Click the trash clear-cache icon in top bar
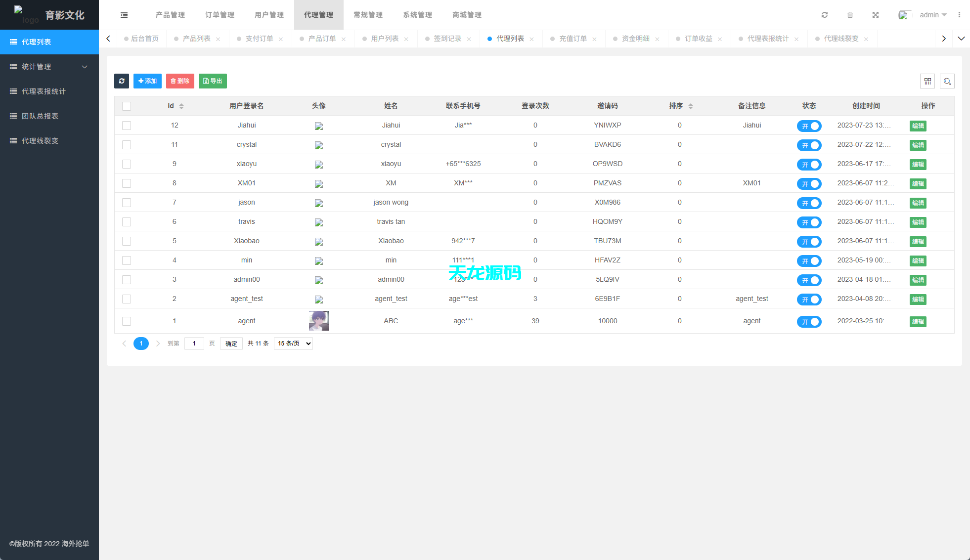970x560 pixels. (x=850, y=15)
